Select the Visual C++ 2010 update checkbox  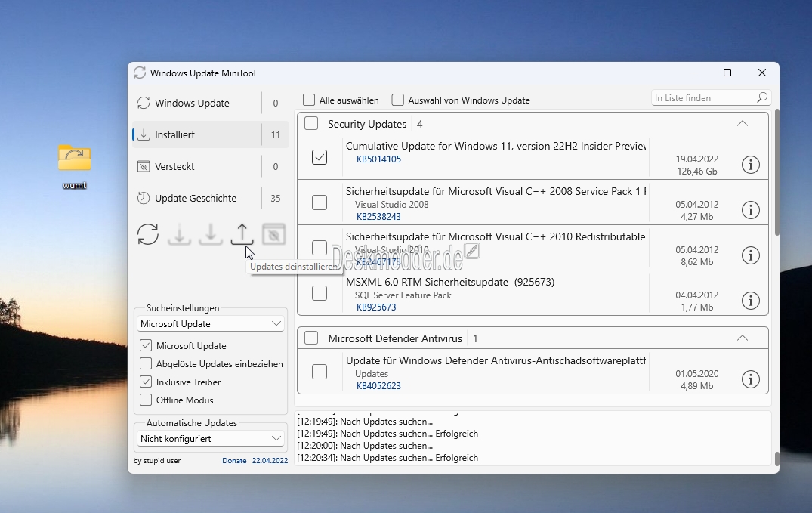pyautogui.click(x=320, y=248)
